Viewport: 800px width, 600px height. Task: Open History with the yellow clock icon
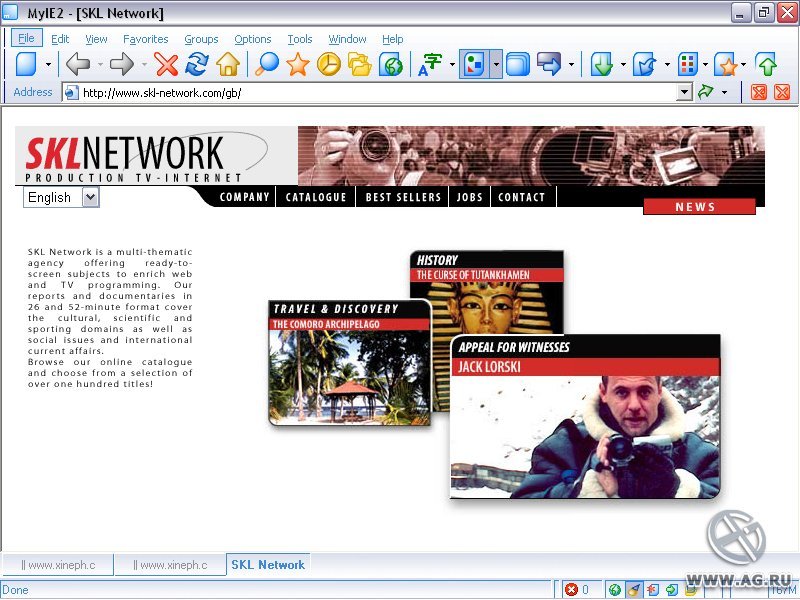coord(329,64)
